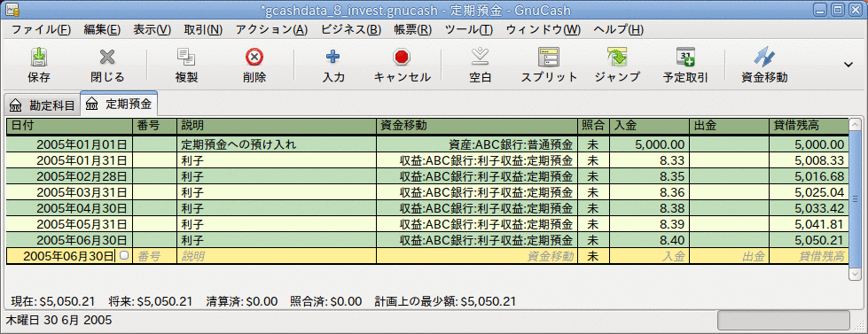Click the ジャンプ (Jump) toolbar icon
The width and height of the screenshot is (868, 334).
pos(617,57)
